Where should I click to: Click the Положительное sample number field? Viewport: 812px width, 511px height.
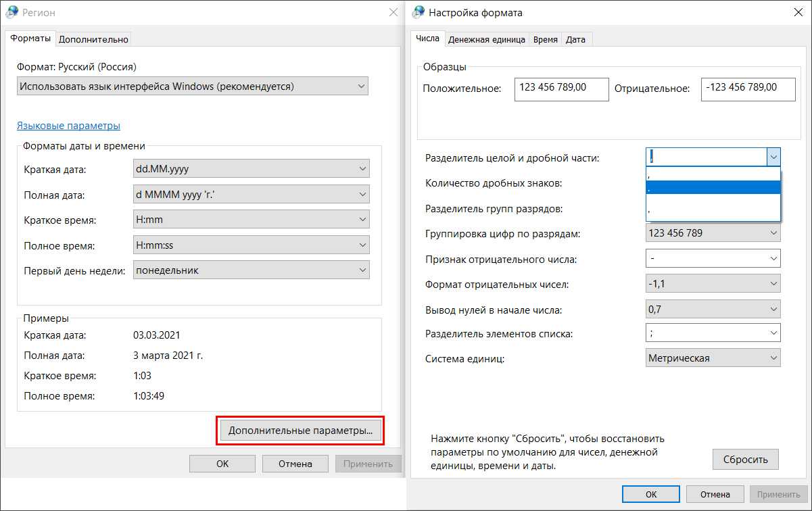tap(560, 88)
